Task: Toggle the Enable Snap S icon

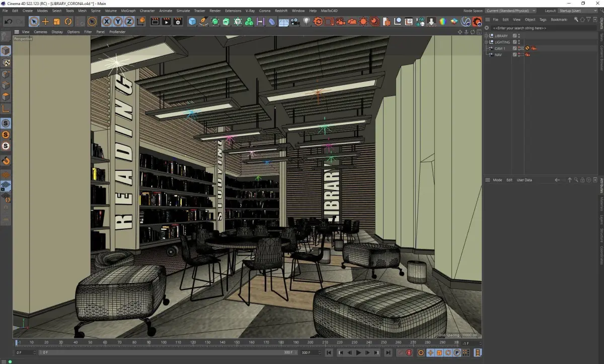Action: coord(6,123)
